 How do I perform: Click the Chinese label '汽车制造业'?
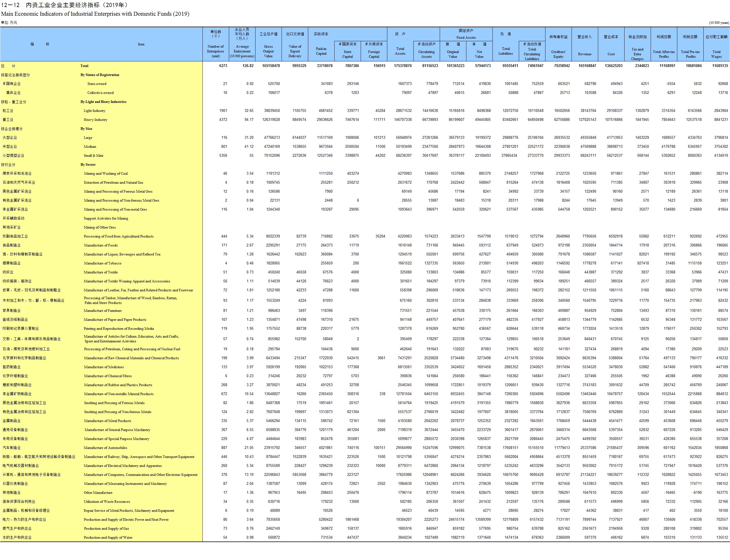(12, 448)
